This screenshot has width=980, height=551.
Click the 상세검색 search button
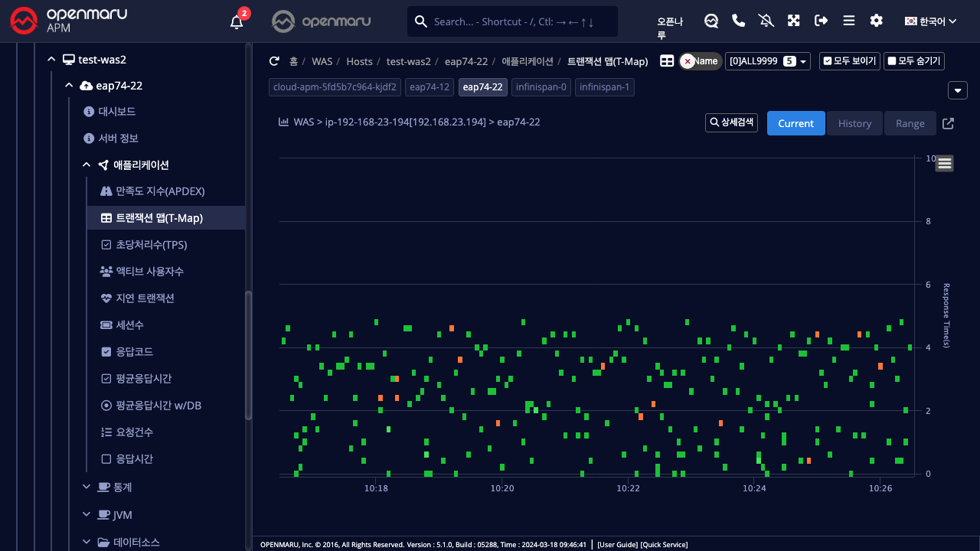[x=731, y=122]
